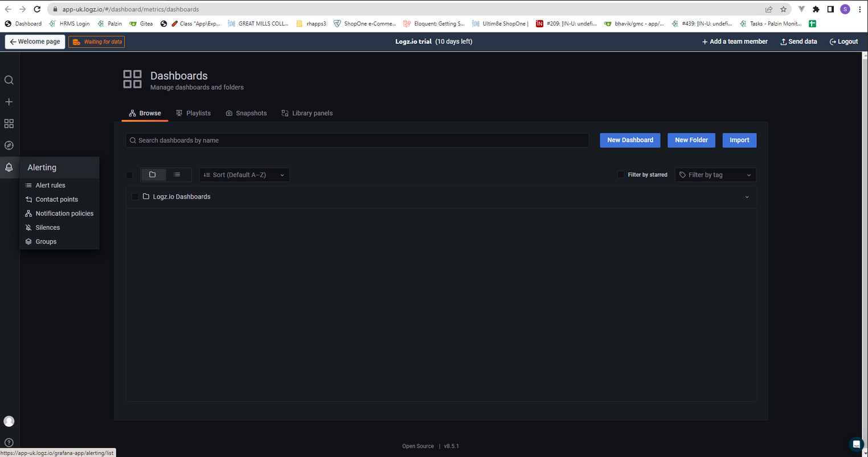
Task: Open the help question mark icon
Action: (x=9, y=442)
